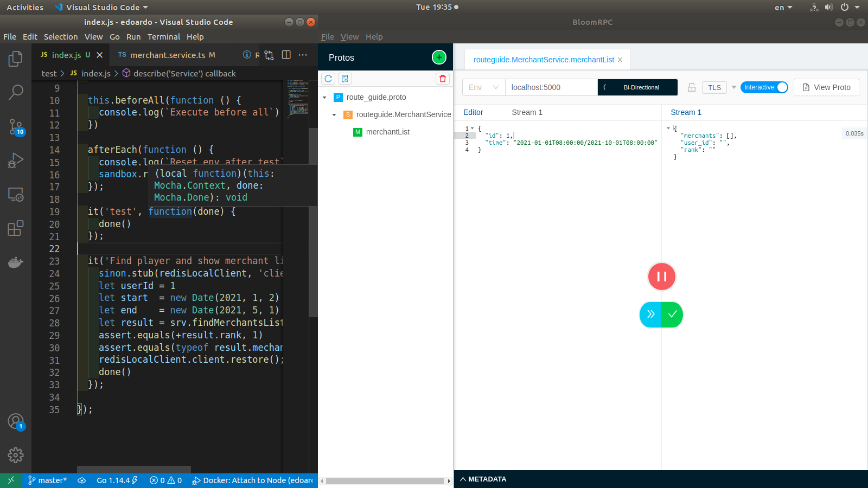Select the Editor tab in request pane

(473, 112)
